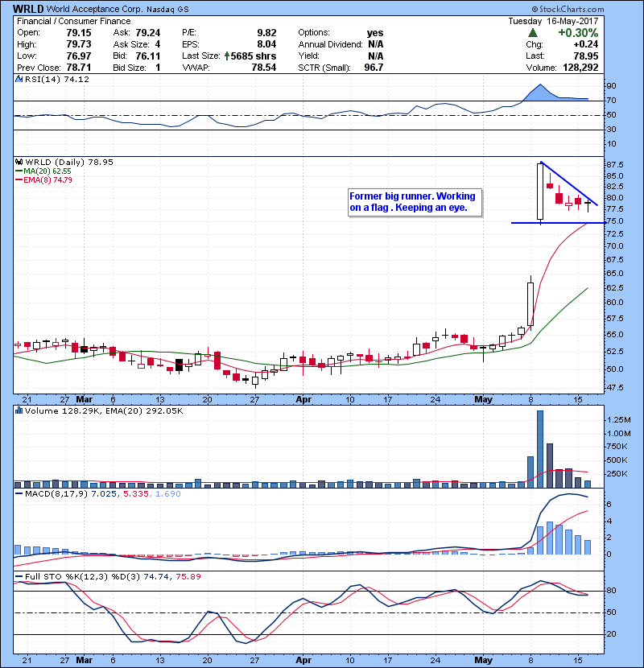The width and height of the screenshot is (644, 668).
Task: Click the EPS value 8.04
Action: pos(266,44)
